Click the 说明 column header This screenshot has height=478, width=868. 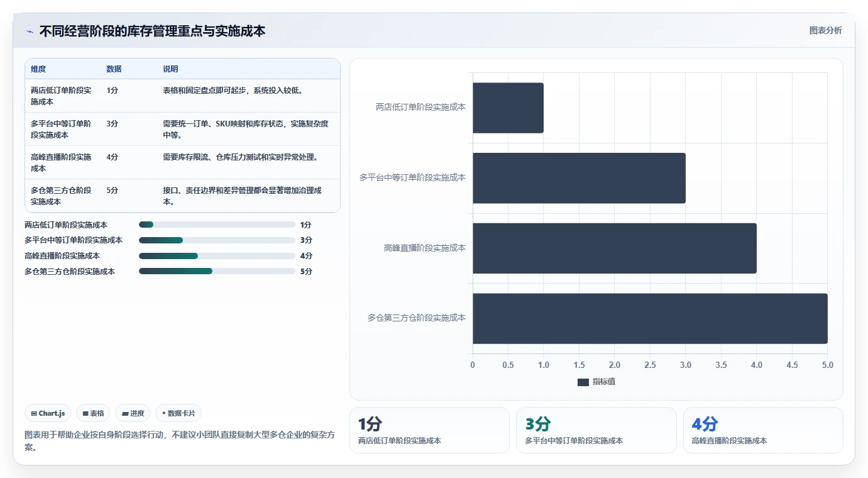coord(170,69)
